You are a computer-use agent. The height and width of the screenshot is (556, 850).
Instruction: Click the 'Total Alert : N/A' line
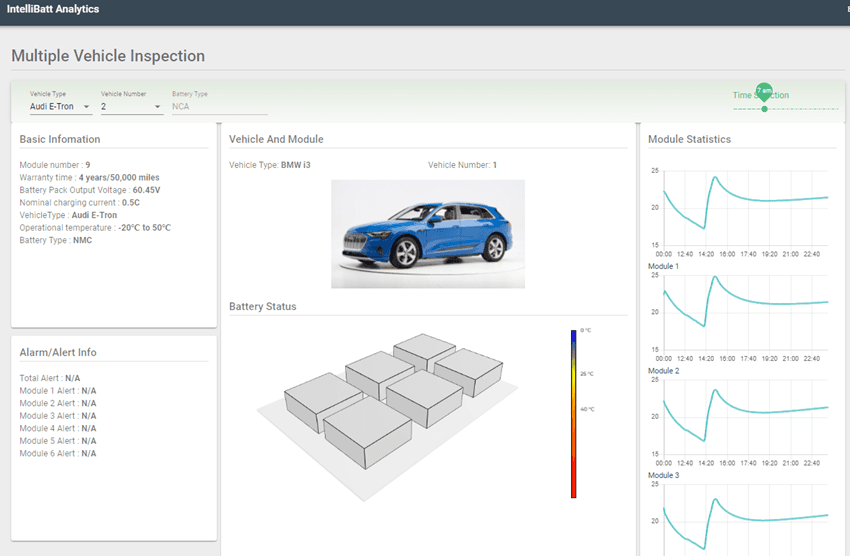pyautogui.click(x=50, y=378)
